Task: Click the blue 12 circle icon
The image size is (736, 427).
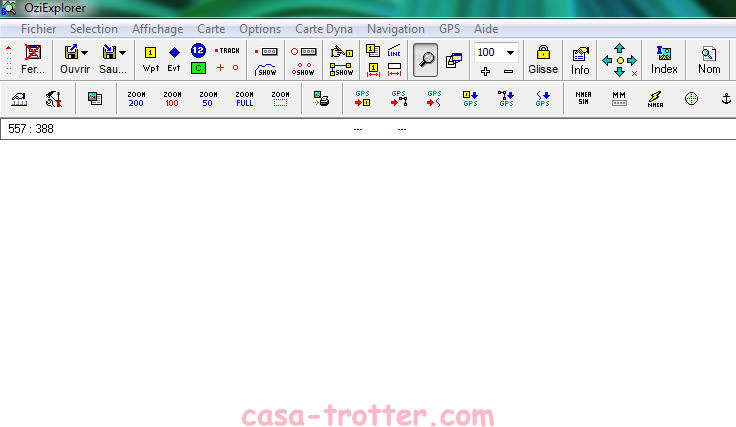Action: pyautogui.click(x=198, y=50)
